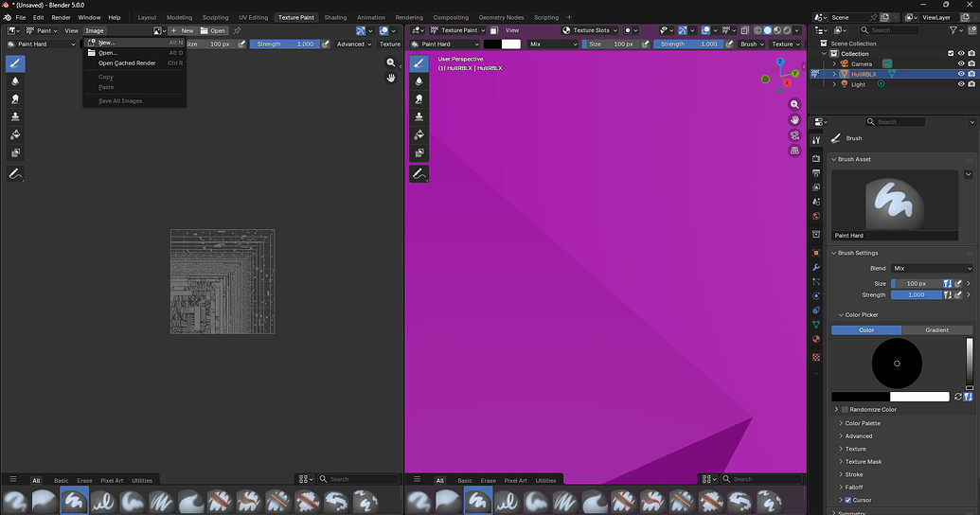Screen dimensions: 980x515
Task: Choose Open... from the Image menu
Action: 134,52
